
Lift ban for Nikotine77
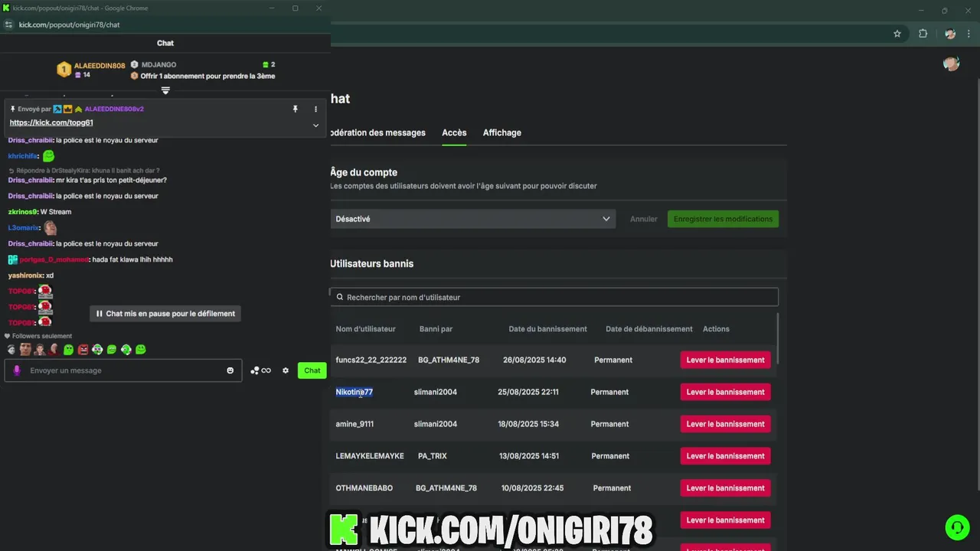(x=725, y=392)
